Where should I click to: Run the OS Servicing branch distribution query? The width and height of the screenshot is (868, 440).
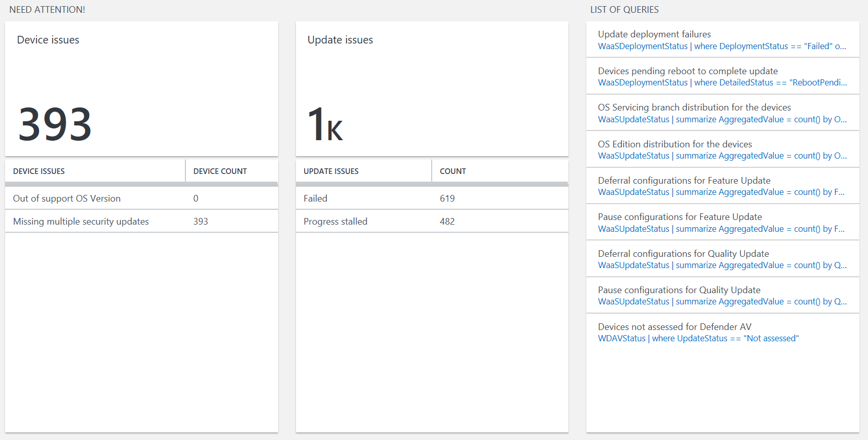pyautogui.click(x=723, y=113)
